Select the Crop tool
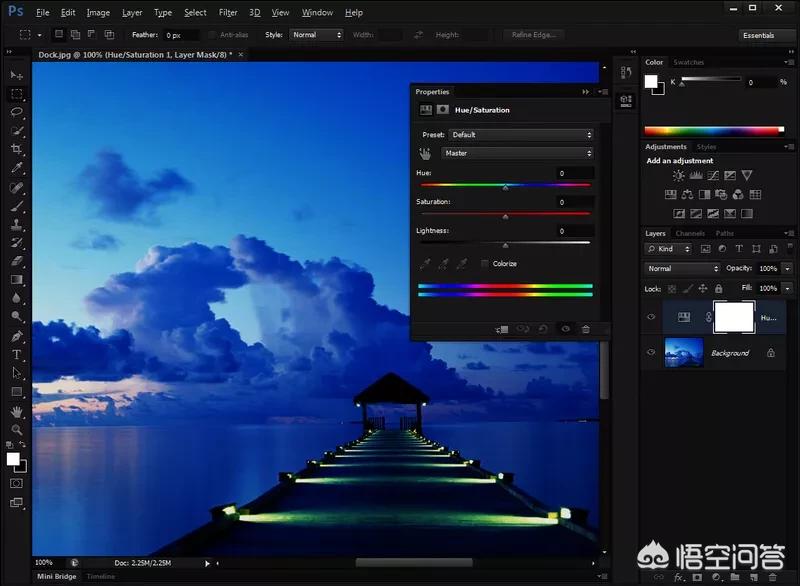Viewport: 800px width, 586px height. point(17,149)
